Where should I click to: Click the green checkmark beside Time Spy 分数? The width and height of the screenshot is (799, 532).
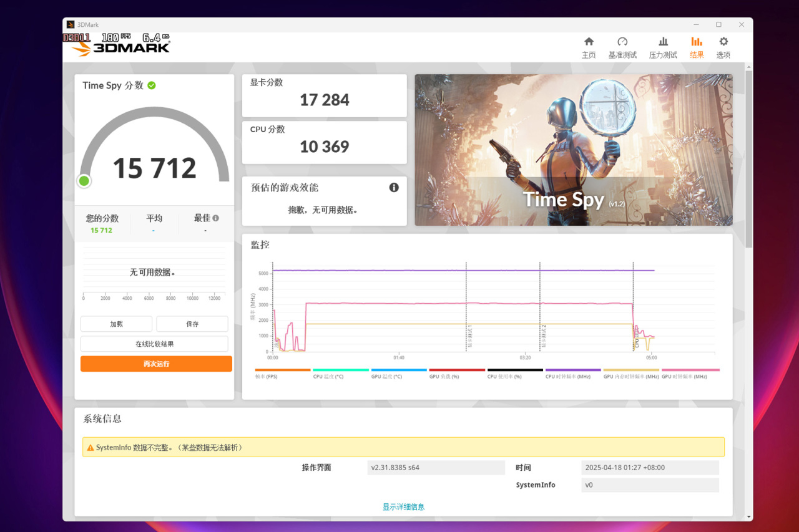152,85
